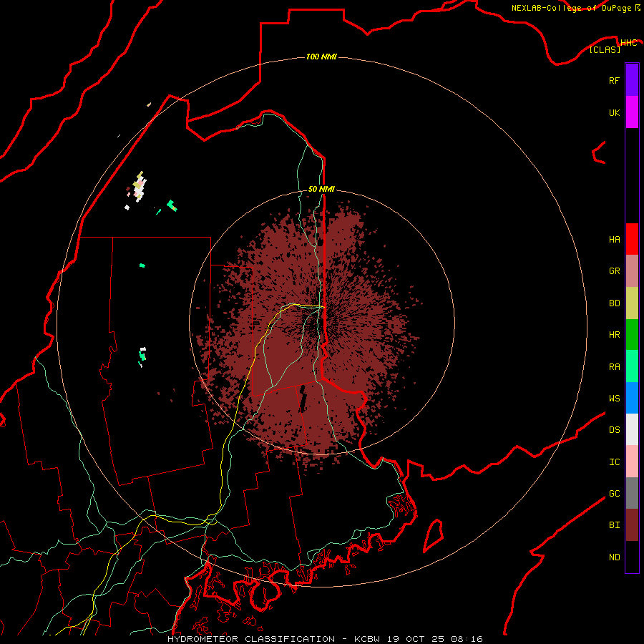Select the BD yellow legend swatch
This screenshot has height=644, width=644.
pyautogui.click(x=632, y=303)
